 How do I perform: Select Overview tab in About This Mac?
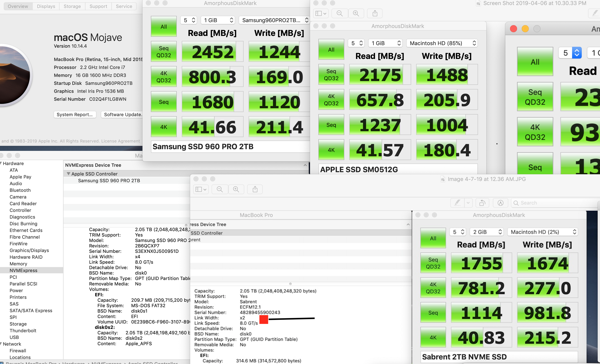[x=18, y=6]
